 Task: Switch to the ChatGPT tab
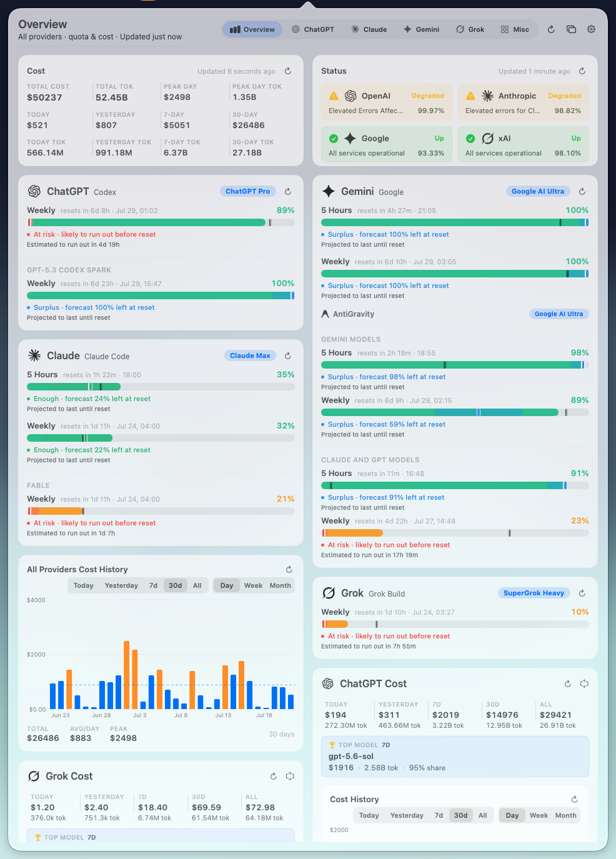click(313, 29)
